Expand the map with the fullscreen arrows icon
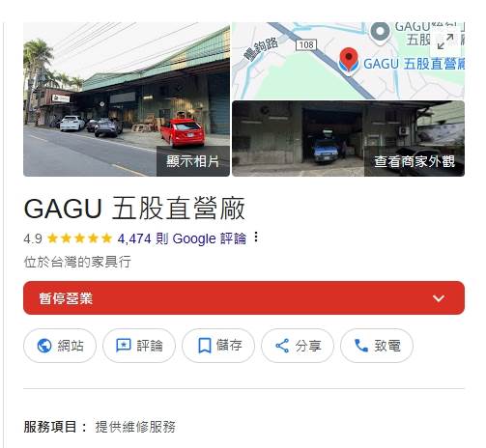The height and width of the screenshot is (448, 486). coord(445,42)
